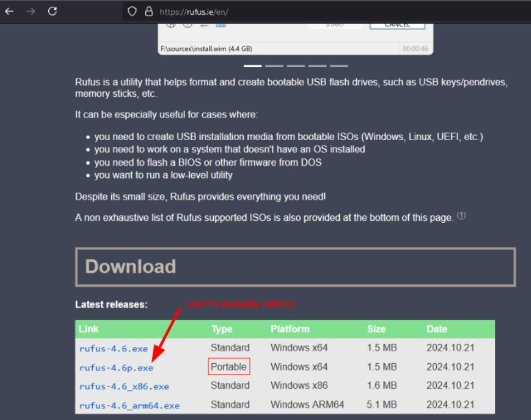
Task: Click the browser back arrow
Action: pyautogui.click(x=9, y=11)
